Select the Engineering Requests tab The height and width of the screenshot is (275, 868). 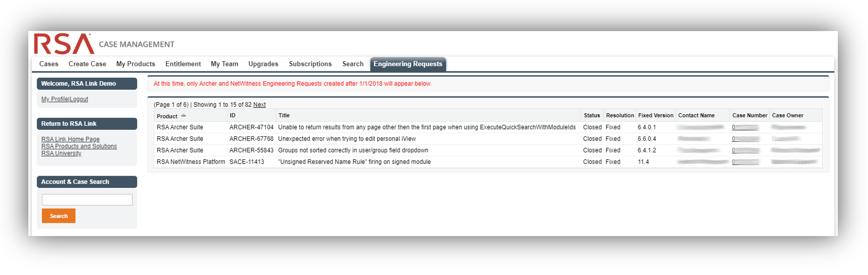coord(408,64)
